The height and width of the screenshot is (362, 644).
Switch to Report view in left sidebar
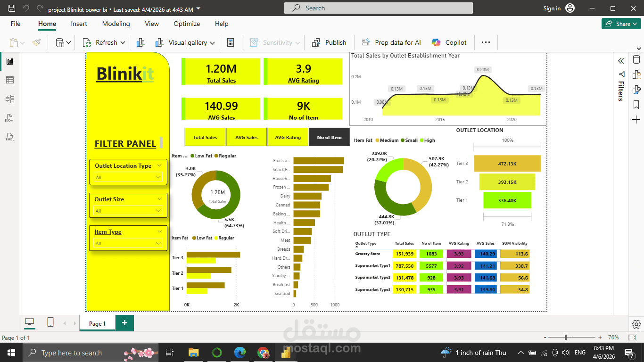coord(9,61)
